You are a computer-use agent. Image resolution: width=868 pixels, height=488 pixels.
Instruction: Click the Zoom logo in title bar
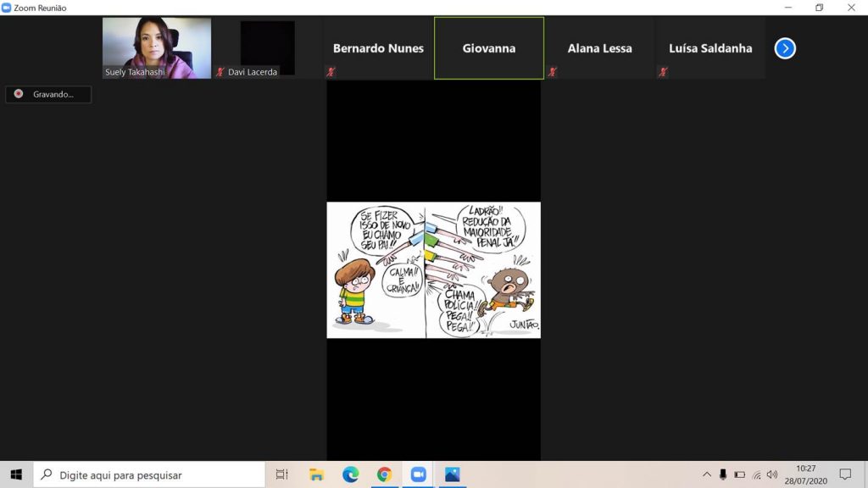tap(6, 7)
